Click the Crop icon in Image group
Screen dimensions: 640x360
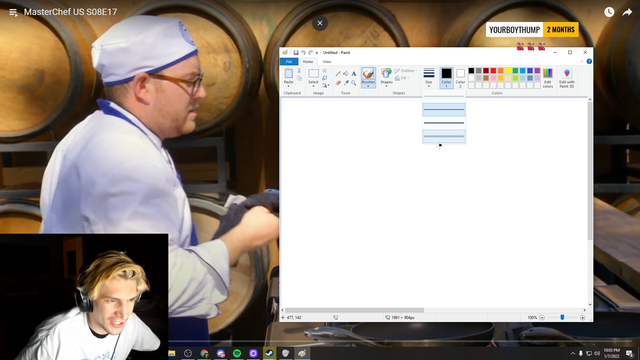click(325, 71)
